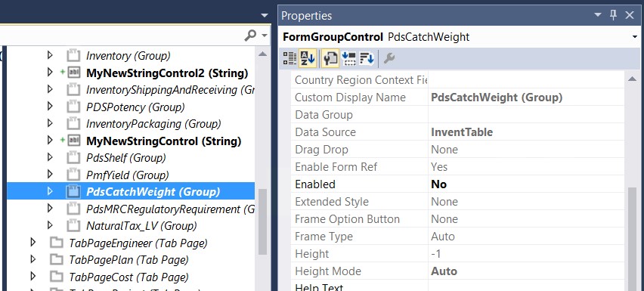Click the Categorized view icon in Properties toolbar
The image size is (644, 291).
tap(290, 58)
